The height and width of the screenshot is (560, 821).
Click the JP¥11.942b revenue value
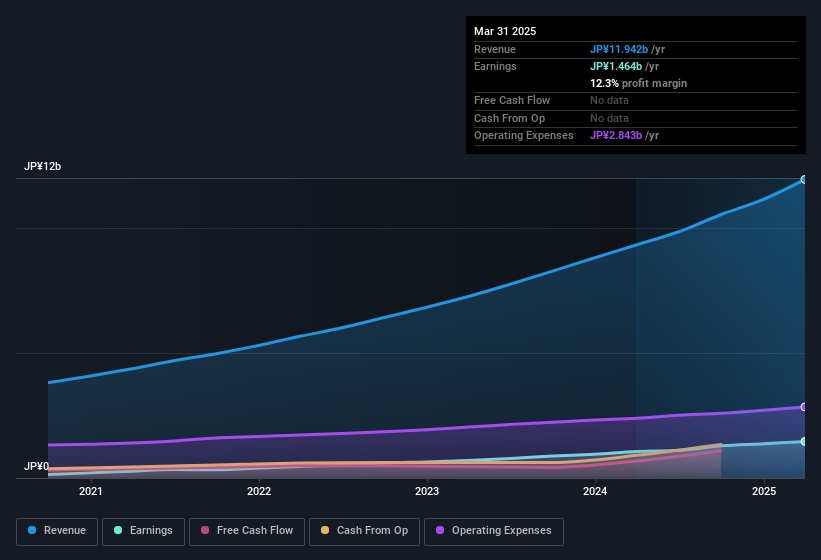tap(618, 49)
